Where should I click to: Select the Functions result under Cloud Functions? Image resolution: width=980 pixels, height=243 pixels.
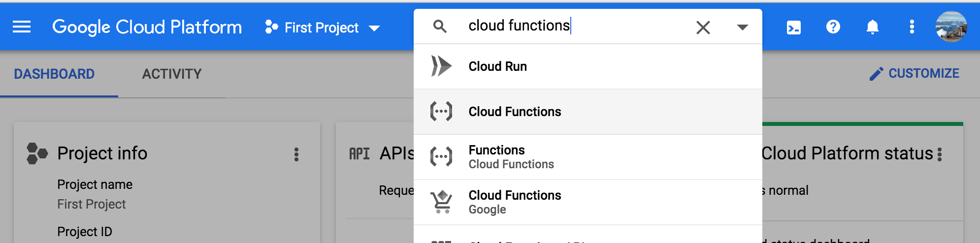588,157
